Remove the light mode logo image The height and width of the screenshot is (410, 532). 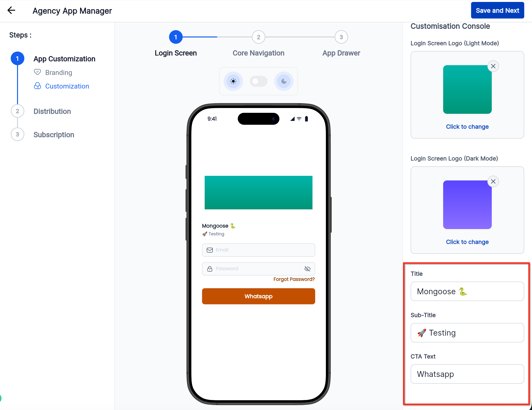click(493, 66)
